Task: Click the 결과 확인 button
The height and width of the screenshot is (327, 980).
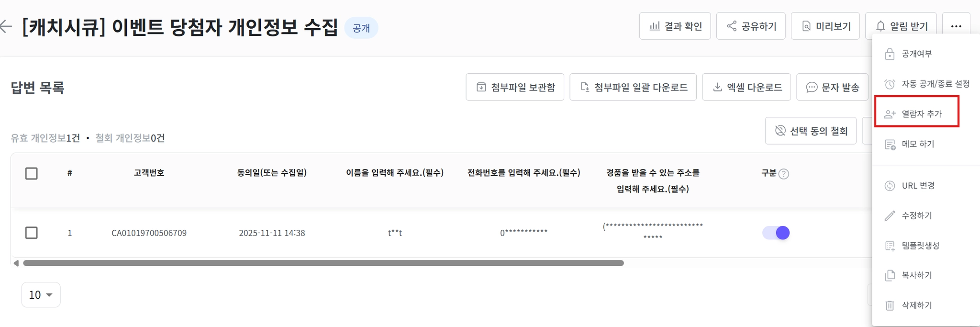Action: [675, 26]
